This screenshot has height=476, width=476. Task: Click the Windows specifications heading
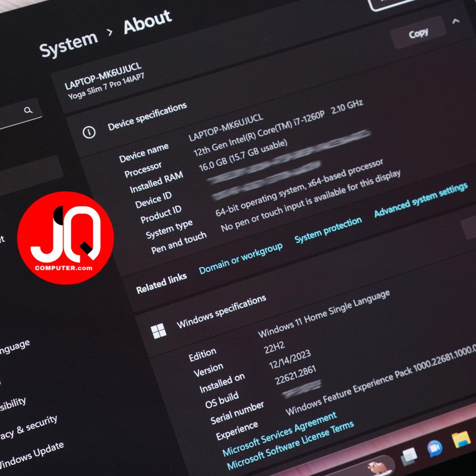221,312
